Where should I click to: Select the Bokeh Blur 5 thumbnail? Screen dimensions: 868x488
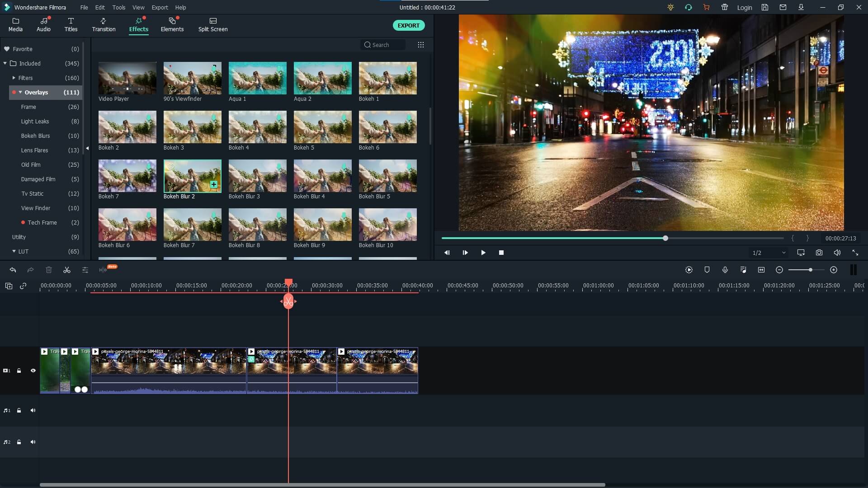coord(387,176)
